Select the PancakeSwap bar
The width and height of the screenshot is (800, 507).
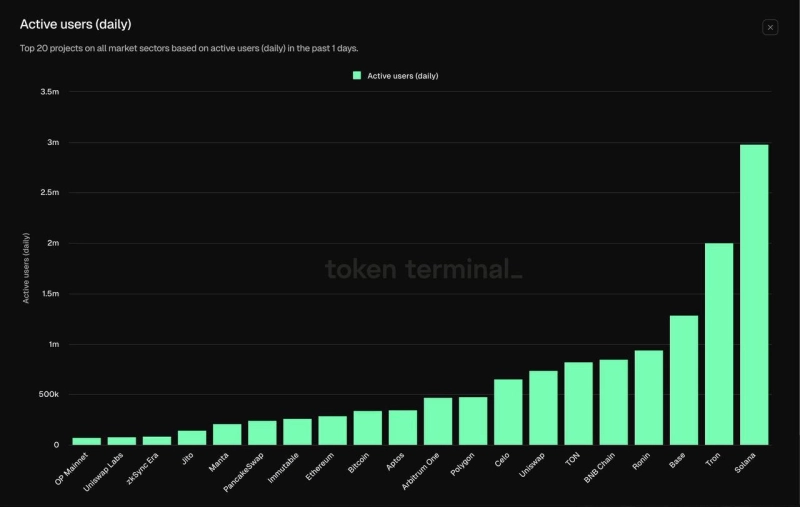pyautogui.click(x=262, y=432)
